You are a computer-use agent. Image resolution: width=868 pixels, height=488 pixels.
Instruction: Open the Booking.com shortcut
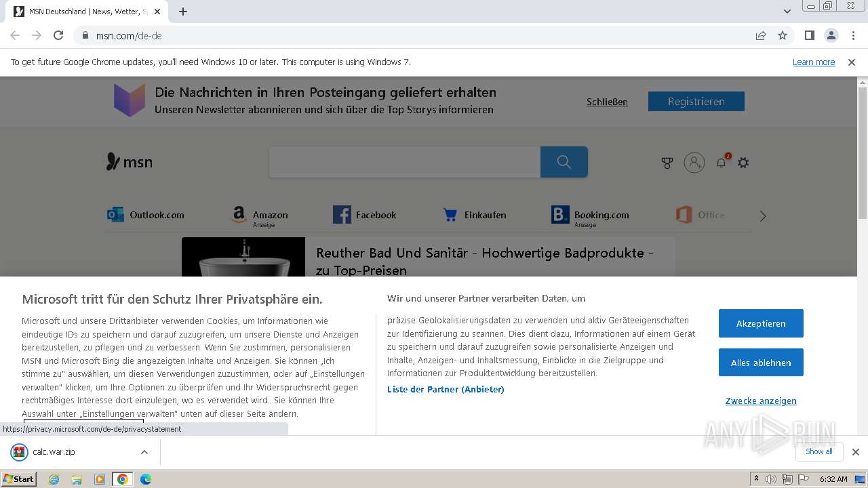click(x=591, y=216)
